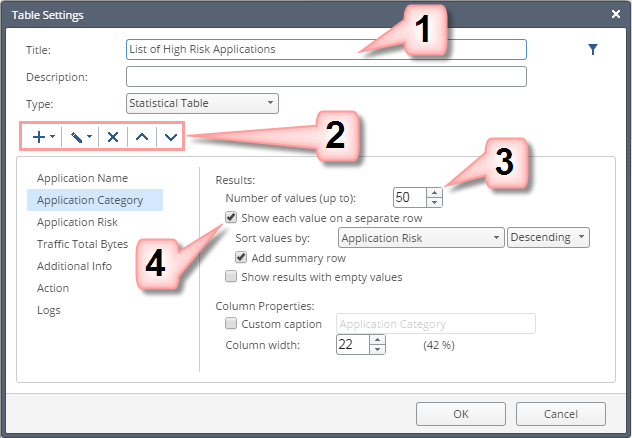Click the edit pencil icon
This screenshot has height=438, width=632.
pyautogui.click(x=79, y=136)
